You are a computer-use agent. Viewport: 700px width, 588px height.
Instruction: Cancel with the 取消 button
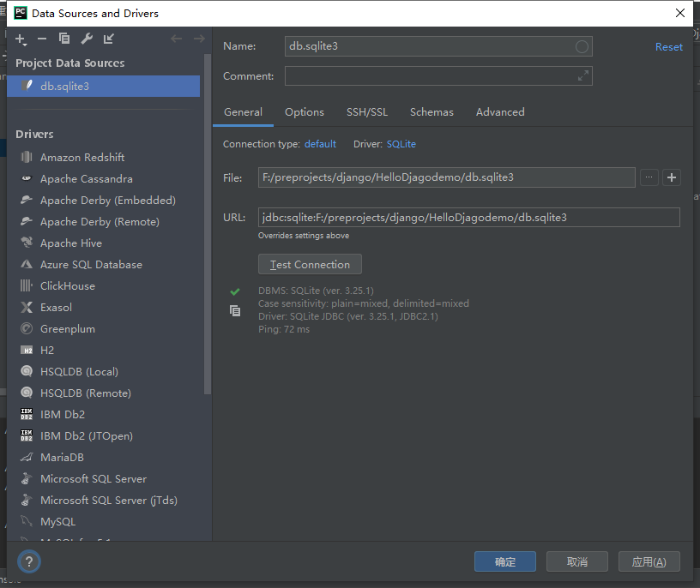click(x=576, y=561)
